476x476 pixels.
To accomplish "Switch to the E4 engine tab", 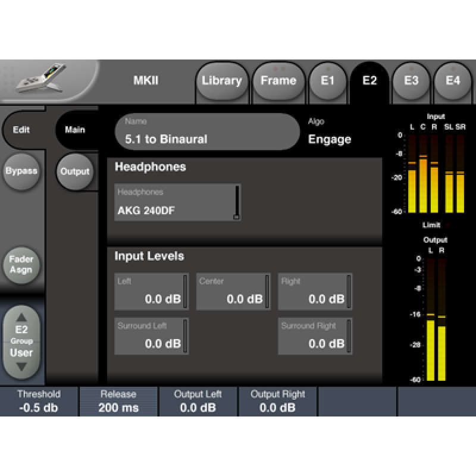I will point(453,82).
